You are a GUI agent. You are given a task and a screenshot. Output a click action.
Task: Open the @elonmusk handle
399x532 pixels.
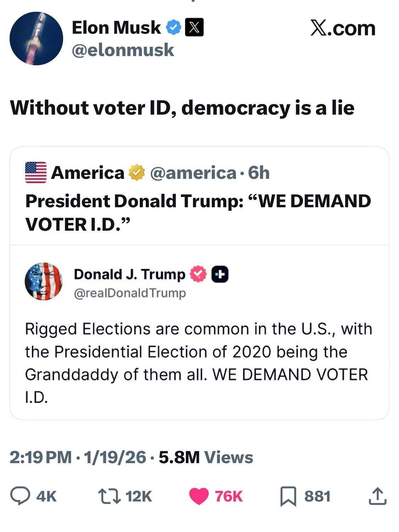click(x=123, y=50)
